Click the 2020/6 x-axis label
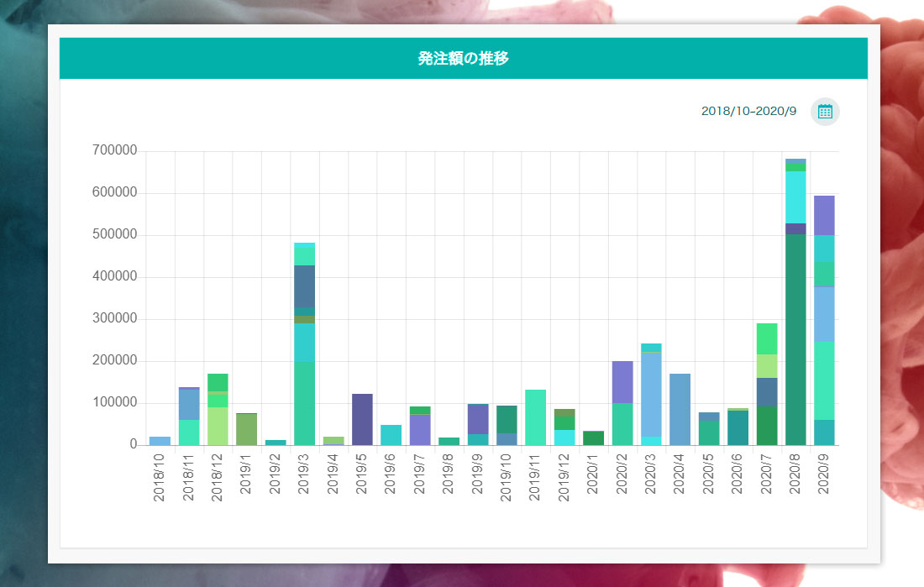924x587 pixels. [x=737, y=474]
